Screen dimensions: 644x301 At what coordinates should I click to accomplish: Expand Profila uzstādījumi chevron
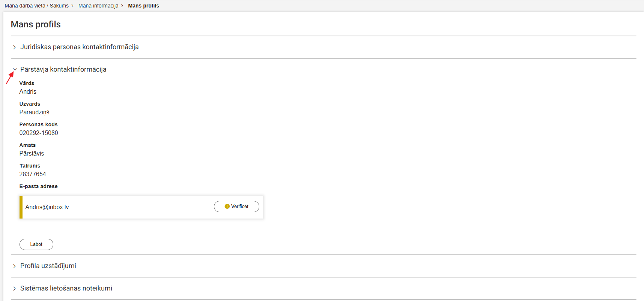(14, 266)
